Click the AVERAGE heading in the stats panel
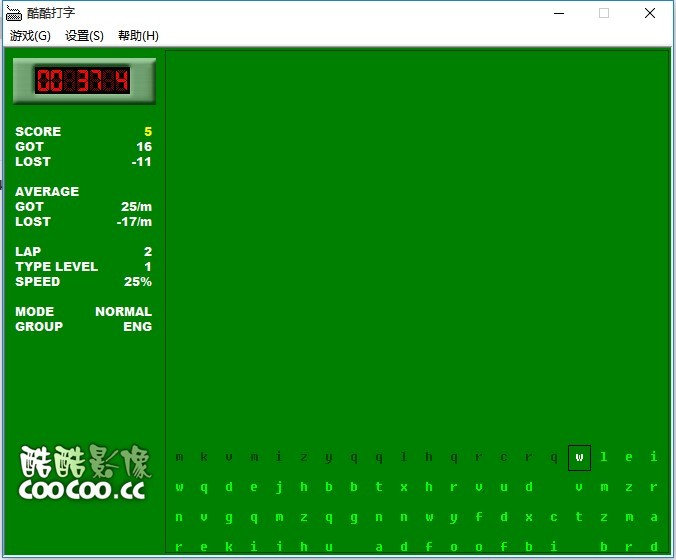The width and height of the screenshot is (676, 560). point(47,192)
